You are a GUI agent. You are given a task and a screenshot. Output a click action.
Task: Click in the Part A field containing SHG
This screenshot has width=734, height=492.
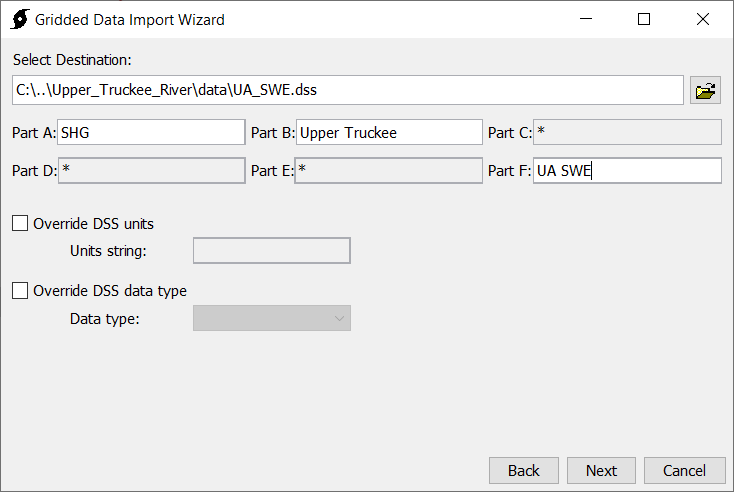pos(151,132)
